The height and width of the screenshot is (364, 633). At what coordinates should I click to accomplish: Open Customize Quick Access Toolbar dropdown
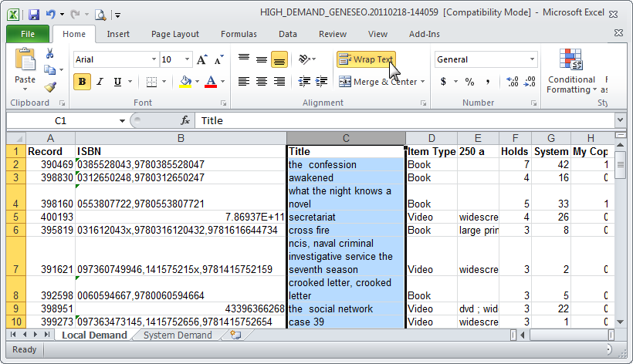[118, 15]
